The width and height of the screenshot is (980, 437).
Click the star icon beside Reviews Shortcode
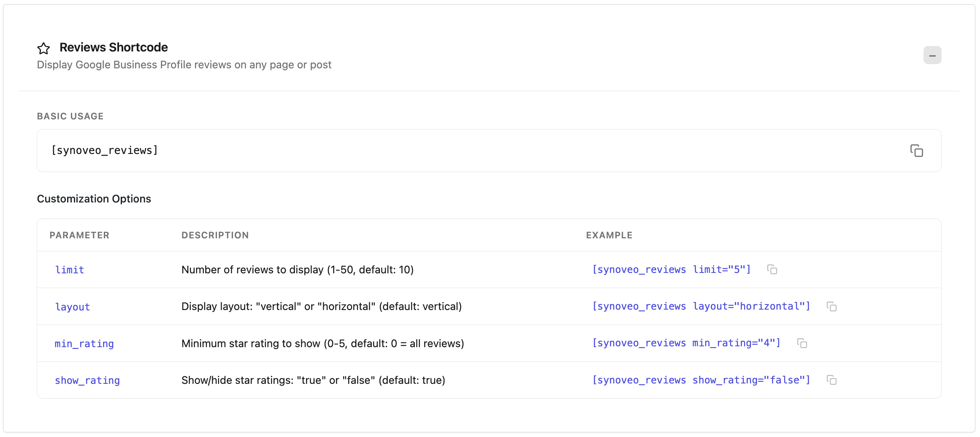point(43,49)
